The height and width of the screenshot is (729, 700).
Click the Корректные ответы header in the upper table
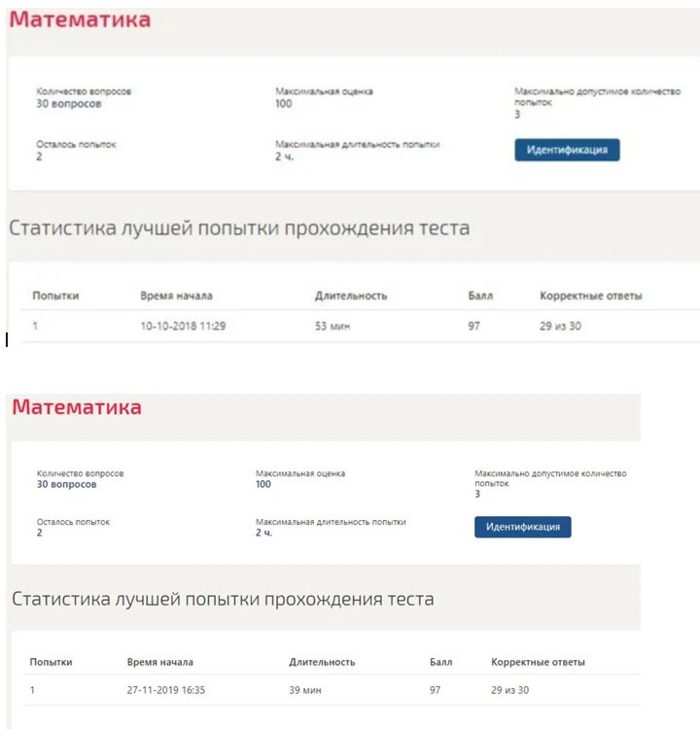[x=591, y=295]
